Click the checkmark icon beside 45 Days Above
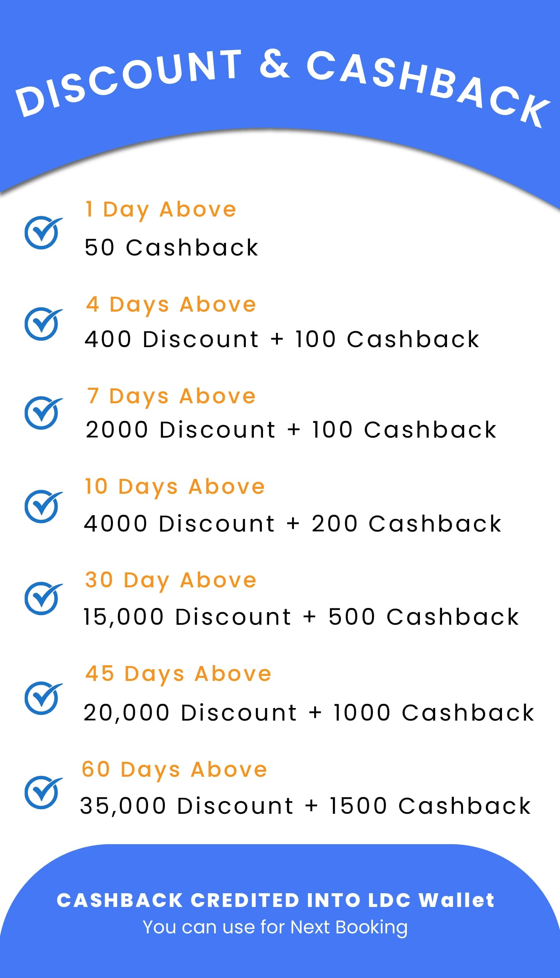The width and height of the screenshot is (560, 978). pyautogui.click(x=43, y=698)
